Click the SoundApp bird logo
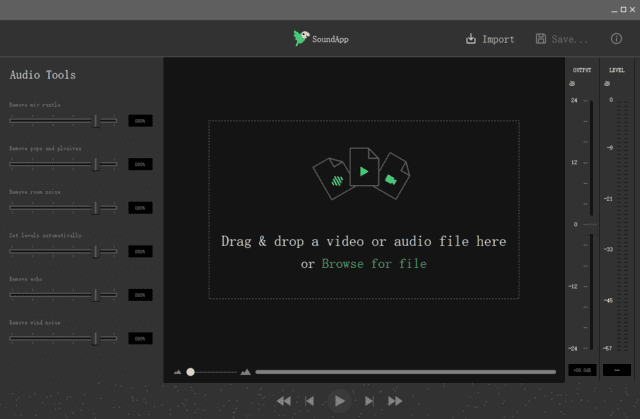640x419 pixels. click(x=301, y=38)
